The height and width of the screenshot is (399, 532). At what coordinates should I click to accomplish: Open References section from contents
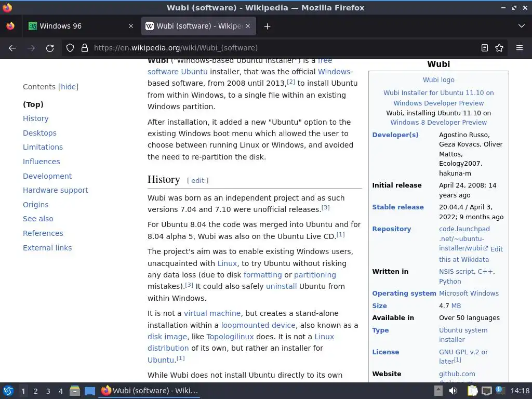click(x=43, y=233)
